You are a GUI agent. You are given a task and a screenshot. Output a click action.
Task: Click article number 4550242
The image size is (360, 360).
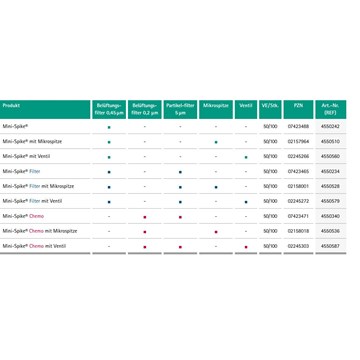330,127
